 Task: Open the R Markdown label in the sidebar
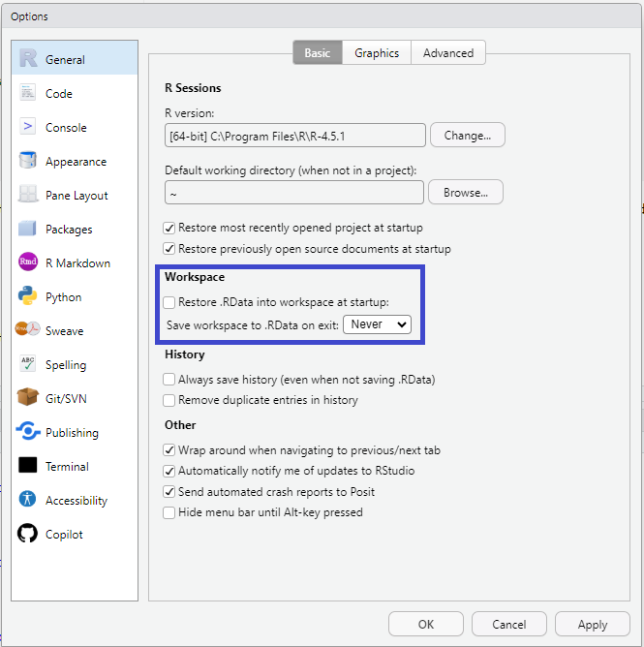click(x=78, y=263)
